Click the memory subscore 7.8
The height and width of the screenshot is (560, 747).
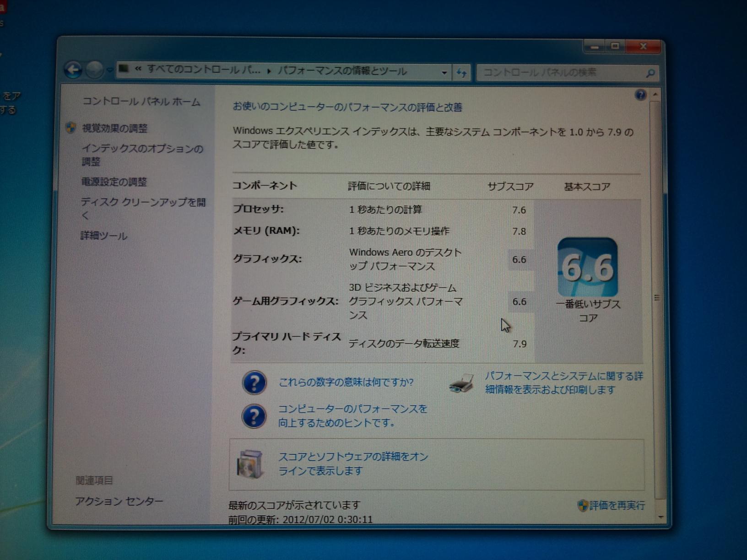pos(519,232)
